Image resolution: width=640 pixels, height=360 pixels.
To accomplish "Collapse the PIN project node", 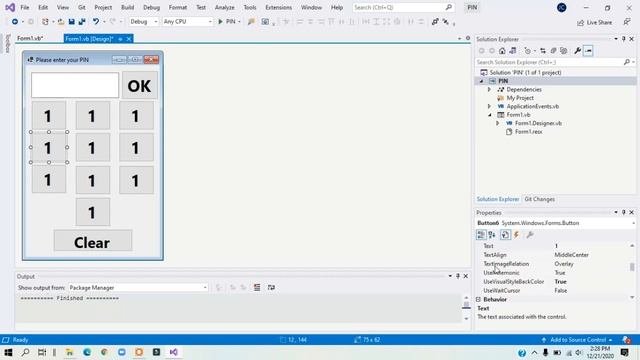I will point(482,81).
